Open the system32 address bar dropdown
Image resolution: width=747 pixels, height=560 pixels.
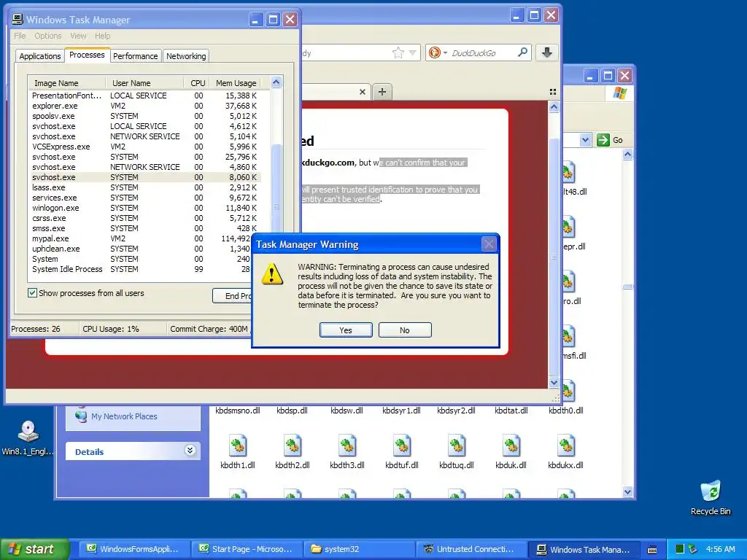(x=586, y=140)
